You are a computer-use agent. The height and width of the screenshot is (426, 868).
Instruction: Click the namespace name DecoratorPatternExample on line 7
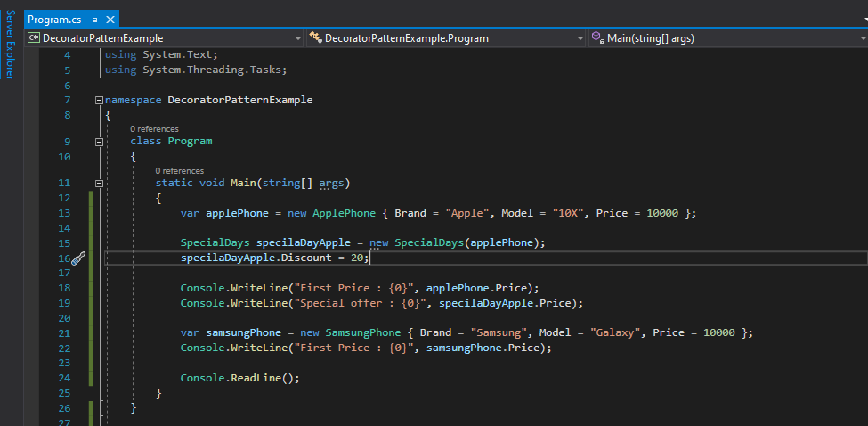tap(239, 101)
